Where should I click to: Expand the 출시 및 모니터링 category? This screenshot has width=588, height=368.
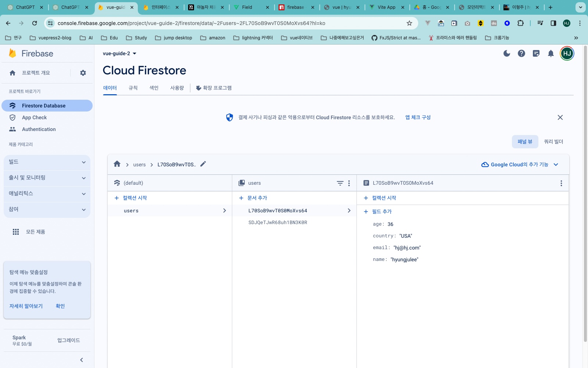47,178
